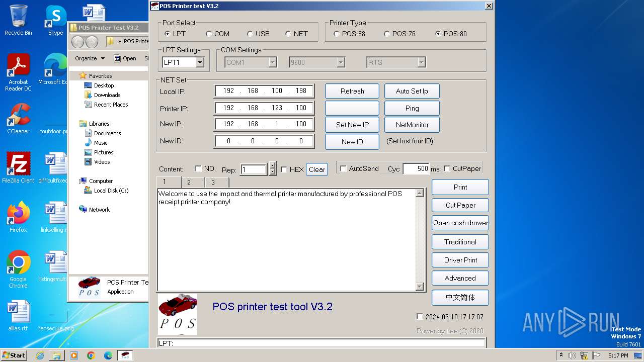Image resolution: width=644 pixels, height=362 pixels.
Task: Select the NET port radio button
Action: click(288, 34)
